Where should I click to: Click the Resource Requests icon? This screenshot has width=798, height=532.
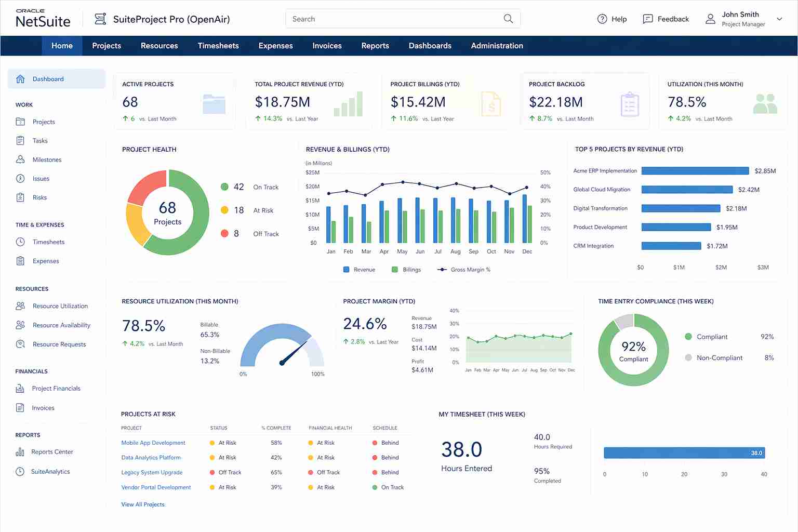pos(20,344)
